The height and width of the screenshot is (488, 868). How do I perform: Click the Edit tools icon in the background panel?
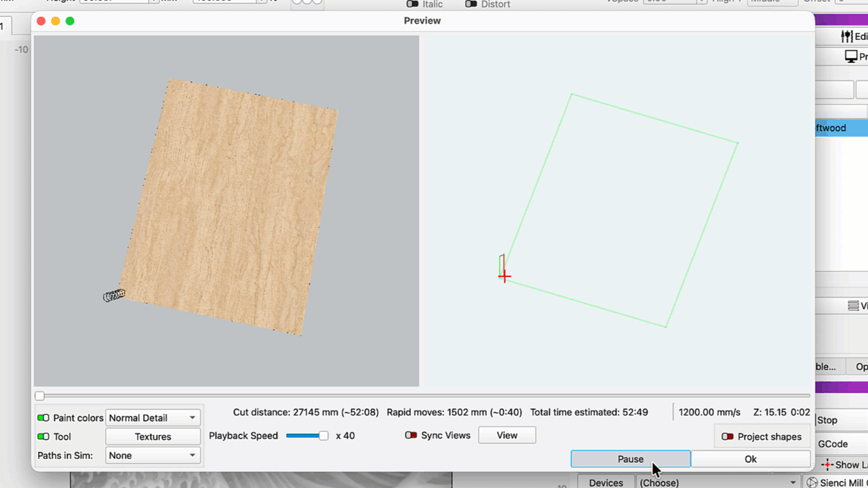coord(847,36)
